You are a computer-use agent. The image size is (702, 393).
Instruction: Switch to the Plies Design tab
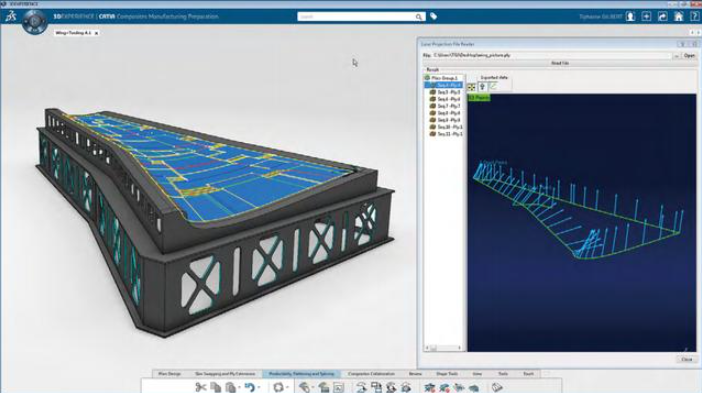tap(169, 374)
